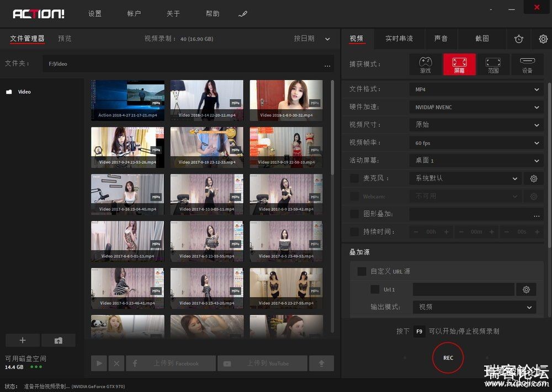This screenshot has height=392, width=552.
Task: Open microphone settings gear
Action: (534, 178)
